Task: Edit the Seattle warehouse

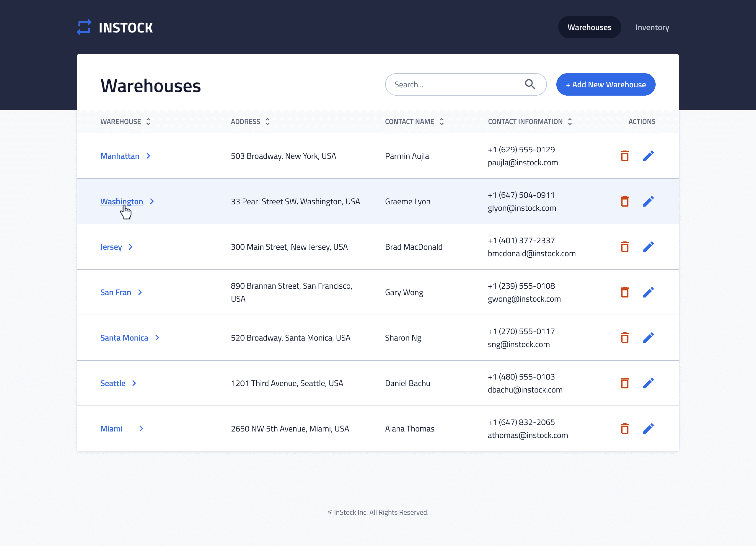Action: point(648,383)
